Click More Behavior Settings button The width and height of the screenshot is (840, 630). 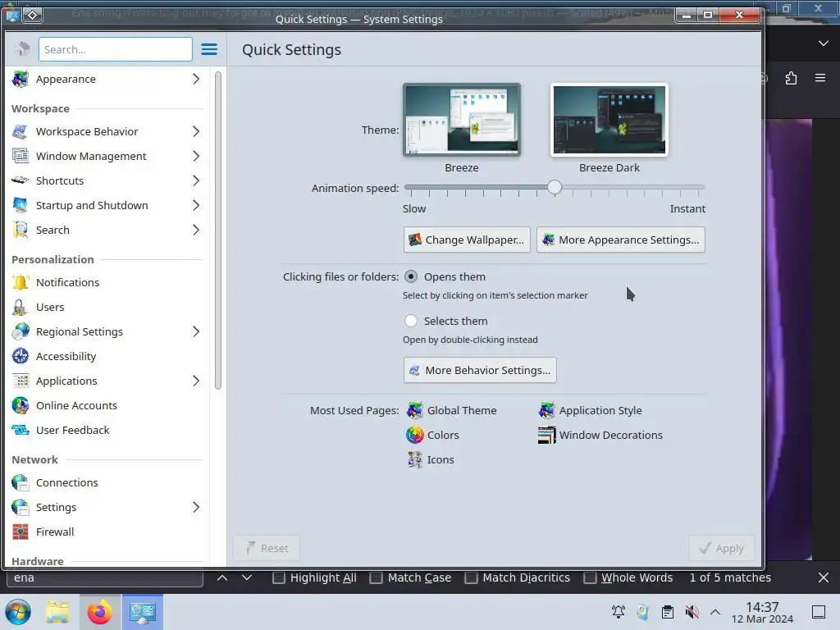[x=480, y=370]
